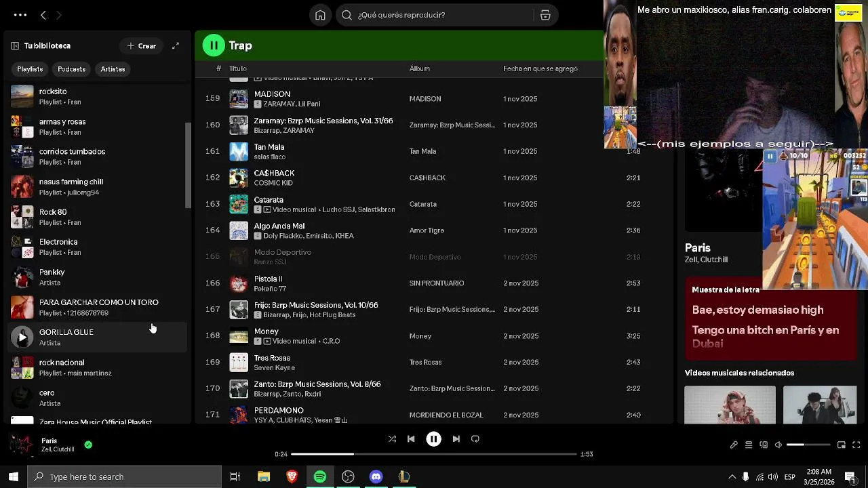This screenshot has height=488, width=868.
Task: Open Pankky artist in library
Action: tap(98, 277)
